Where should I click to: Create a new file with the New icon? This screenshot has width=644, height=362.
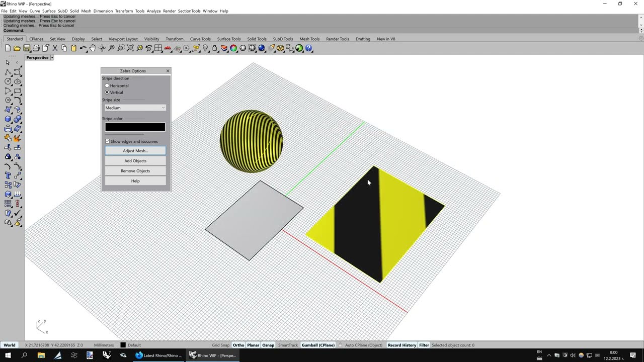8,48
